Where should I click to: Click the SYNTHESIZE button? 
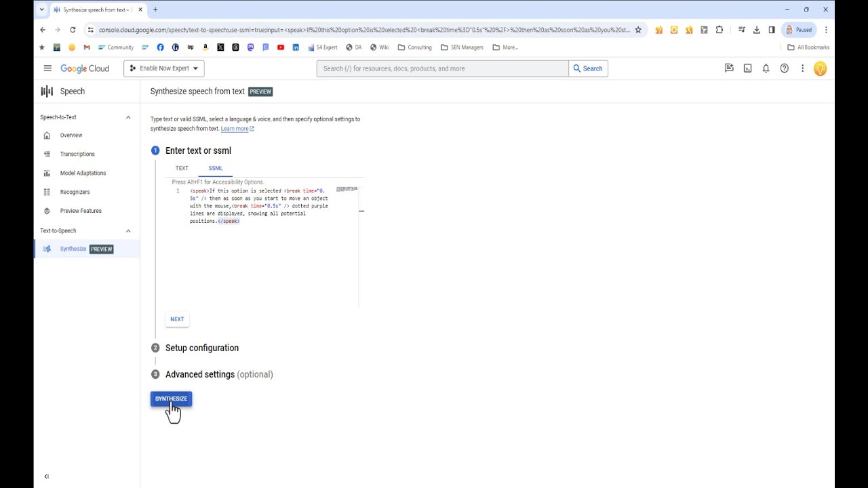tap(171, 399)
